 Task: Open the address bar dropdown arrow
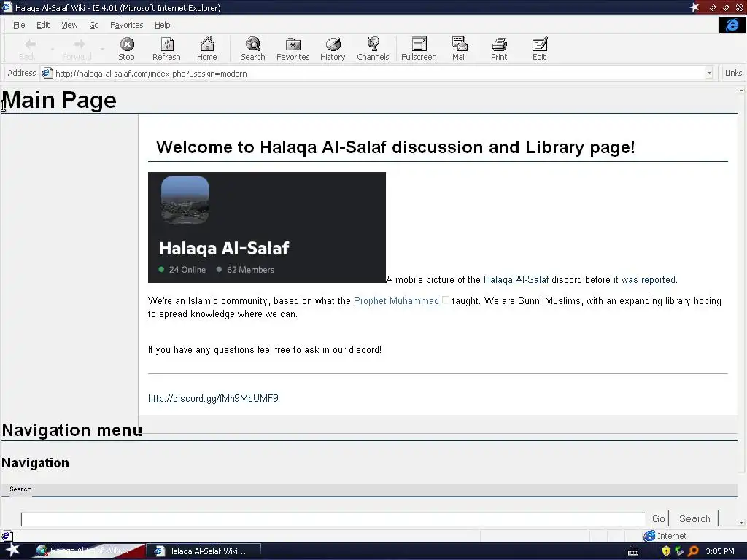click(x=709, y=74)
